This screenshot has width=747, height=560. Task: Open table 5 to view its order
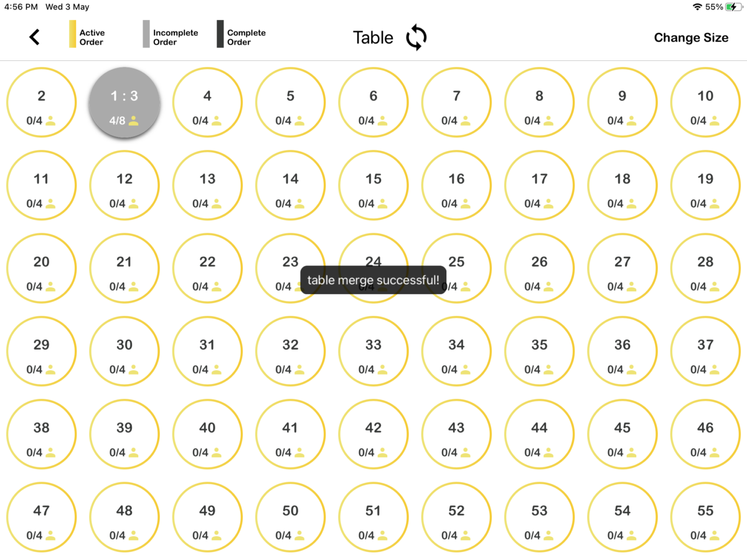click(290, 102)
